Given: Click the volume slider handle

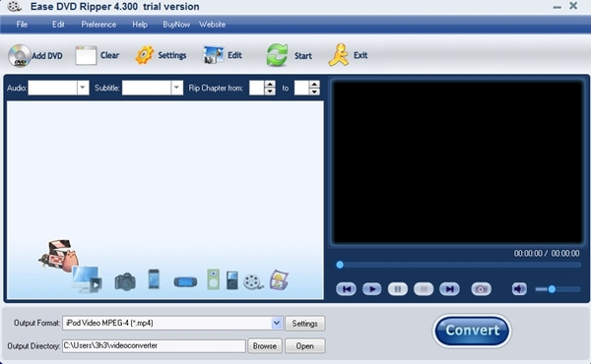Looking at the screenshot, I should point(552,289).
